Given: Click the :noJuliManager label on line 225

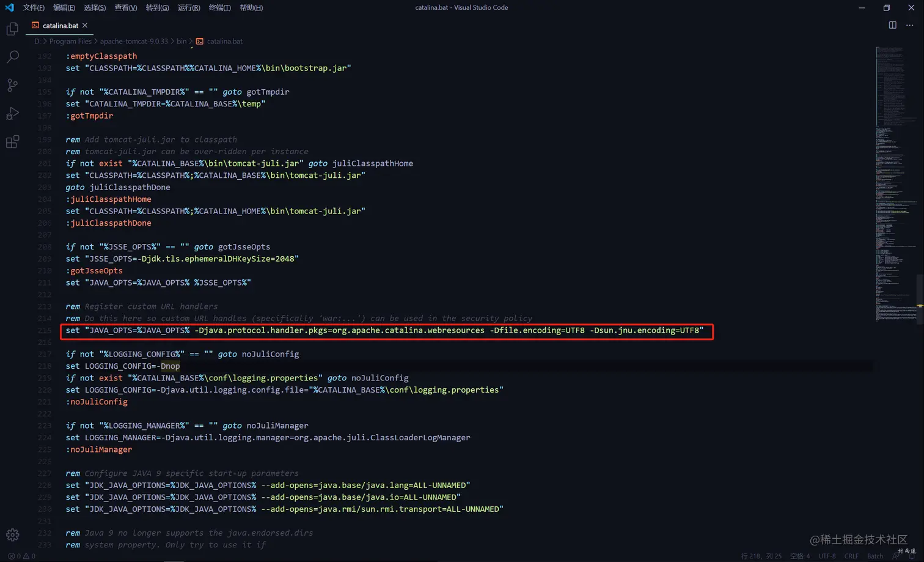Looking at the screenshot, I should coord(99,449).
